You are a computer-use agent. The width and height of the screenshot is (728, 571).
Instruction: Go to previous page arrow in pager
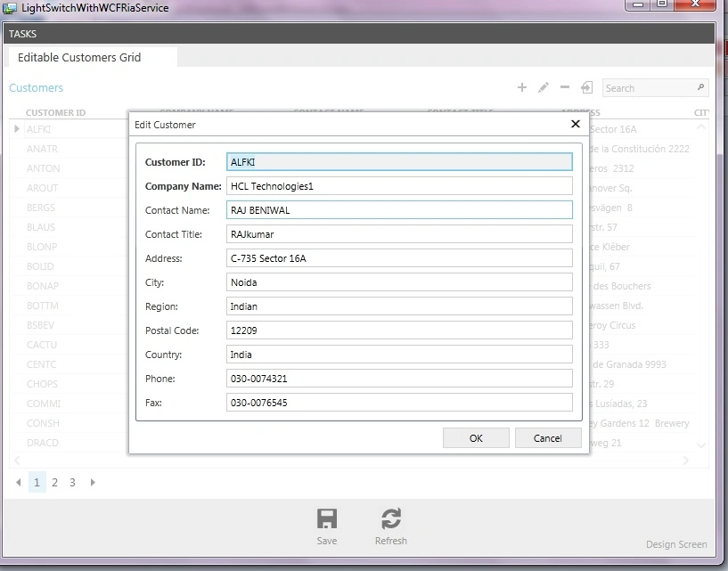tap(18, 482)
